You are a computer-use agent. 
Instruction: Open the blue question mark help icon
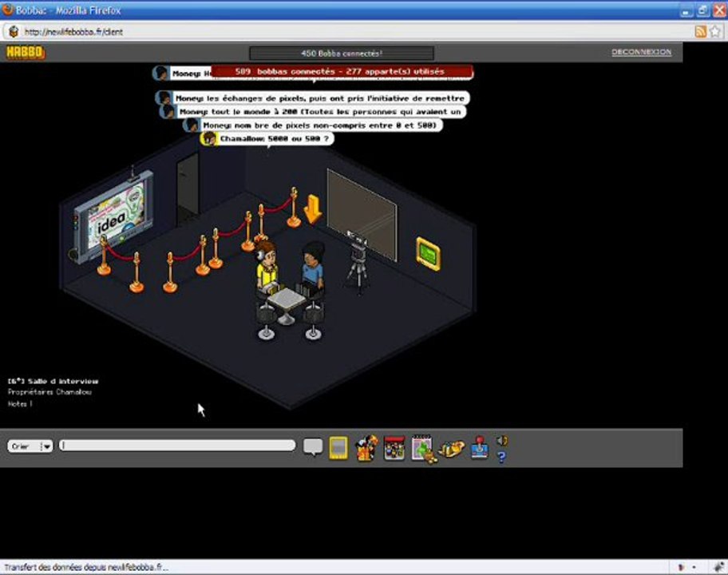501,457
